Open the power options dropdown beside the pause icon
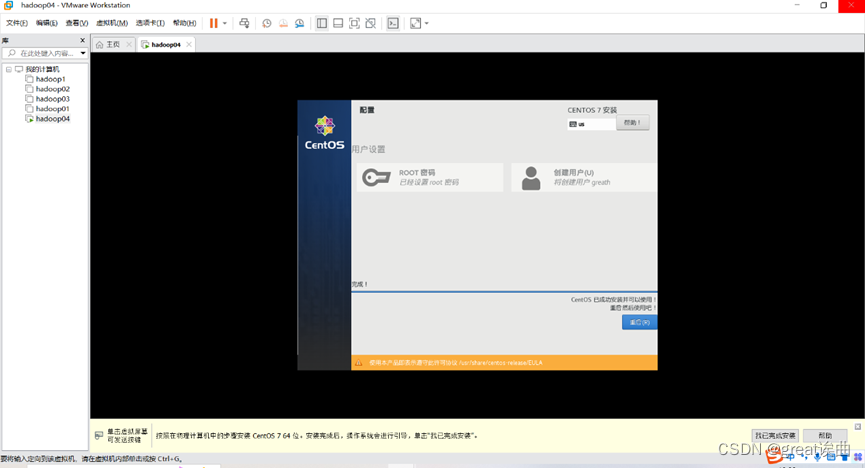This screenshot has height=468, width=865. tap(225, 23)
